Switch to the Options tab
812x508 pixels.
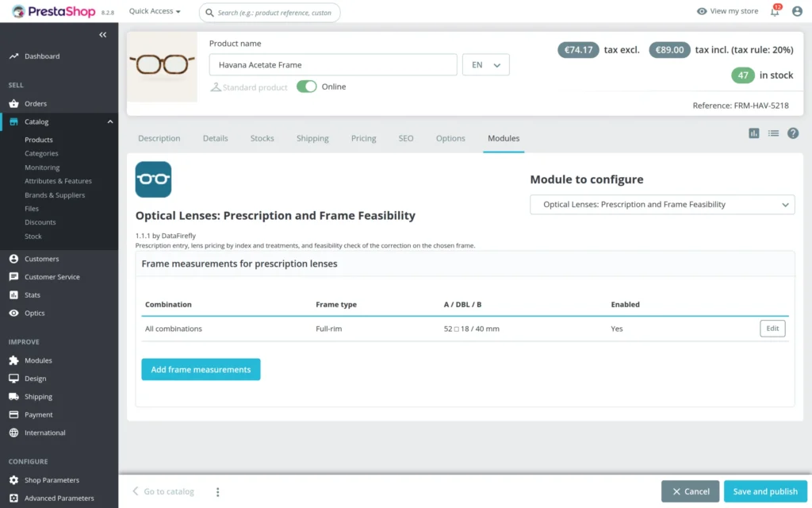coord(450,138)
